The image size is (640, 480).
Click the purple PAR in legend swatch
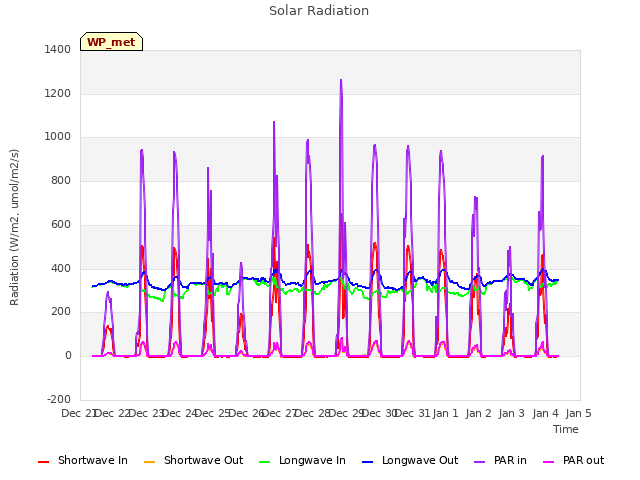(x=480, y=462)
